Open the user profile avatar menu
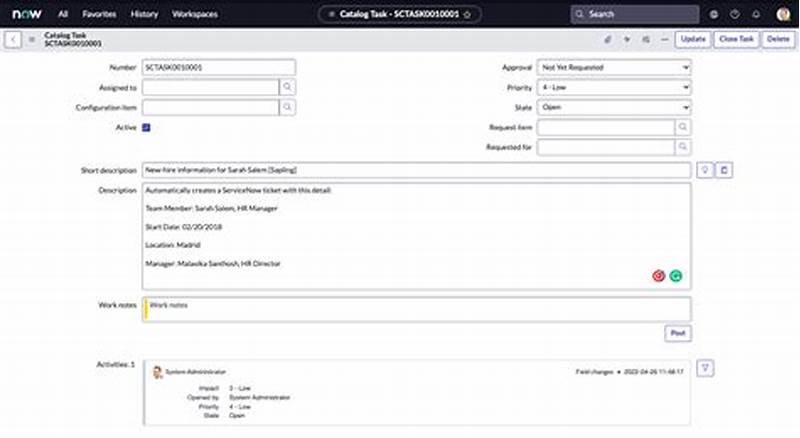 pos(783,14)
